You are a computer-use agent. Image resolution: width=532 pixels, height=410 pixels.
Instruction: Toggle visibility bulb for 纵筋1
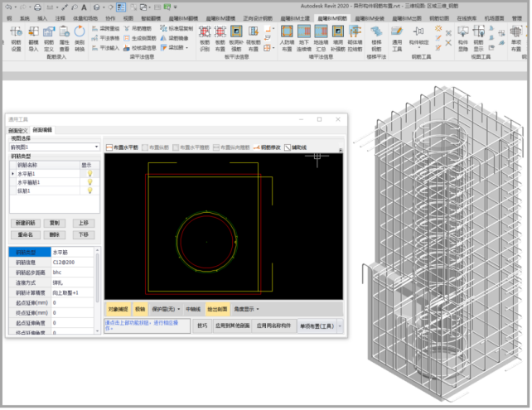click(x=89, y=191)
